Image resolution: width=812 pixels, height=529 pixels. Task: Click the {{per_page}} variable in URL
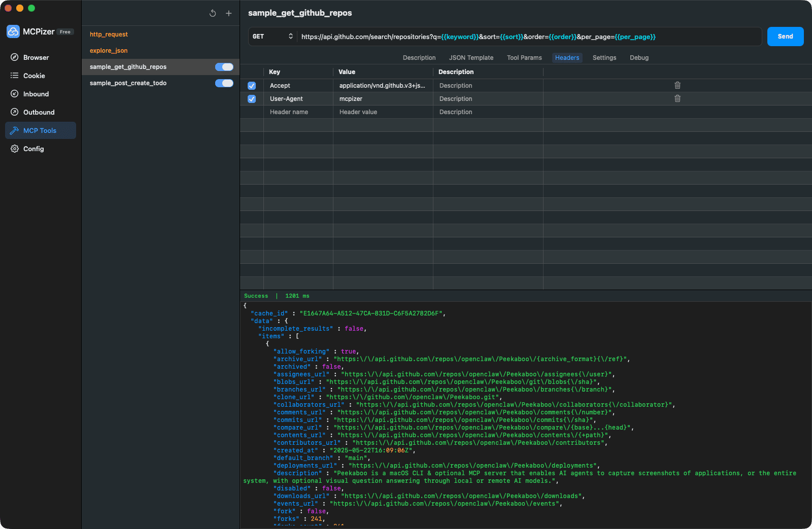pyautogui.click(x=635, y=37)
